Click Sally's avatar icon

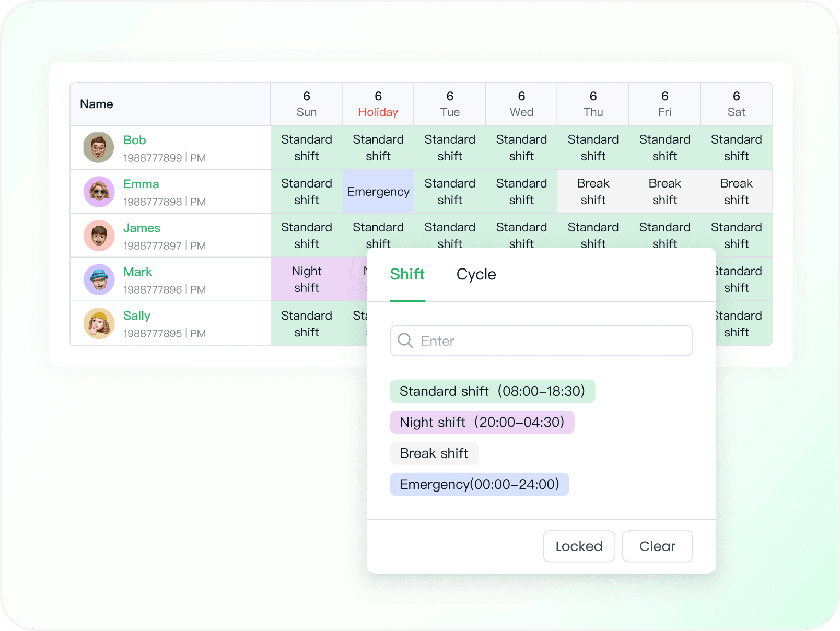[99, 323]
